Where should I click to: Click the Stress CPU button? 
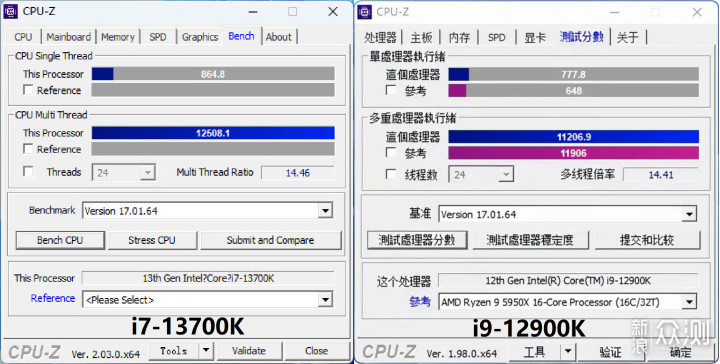(x=152, y=240)
